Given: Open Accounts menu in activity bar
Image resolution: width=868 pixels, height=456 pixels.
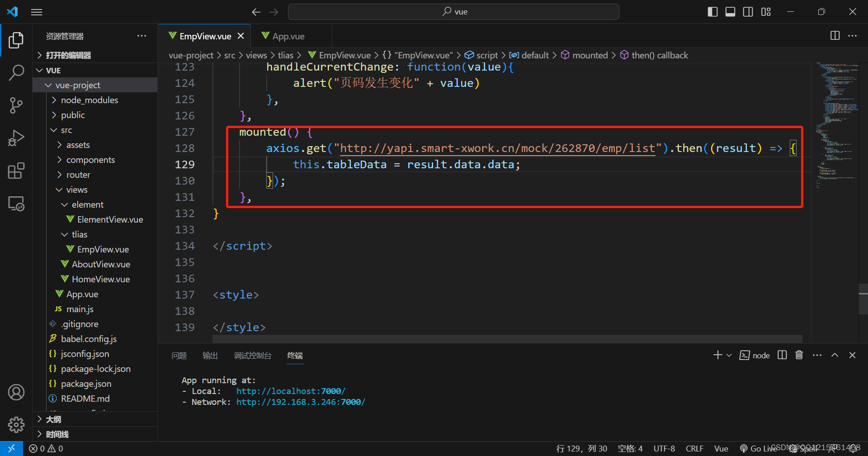Looking at the screenshot, I should (16, 392).
